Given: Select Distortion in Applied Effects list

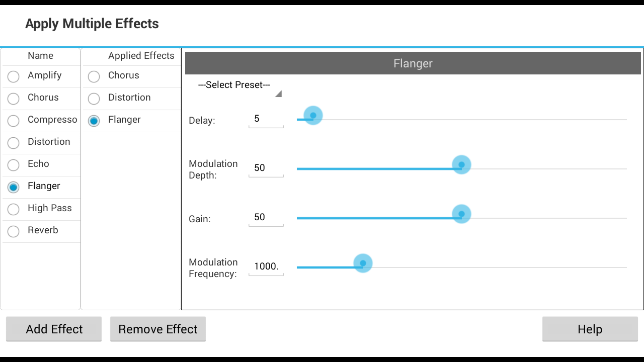Looking at the screenshot, I should pyautogui.click(x=94, y=99).
